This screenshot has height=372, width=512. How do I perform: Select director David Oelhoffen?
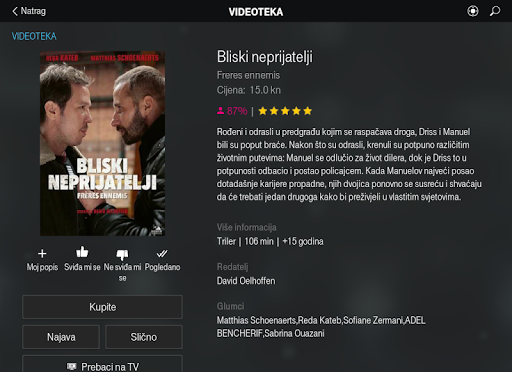[246, 281]
